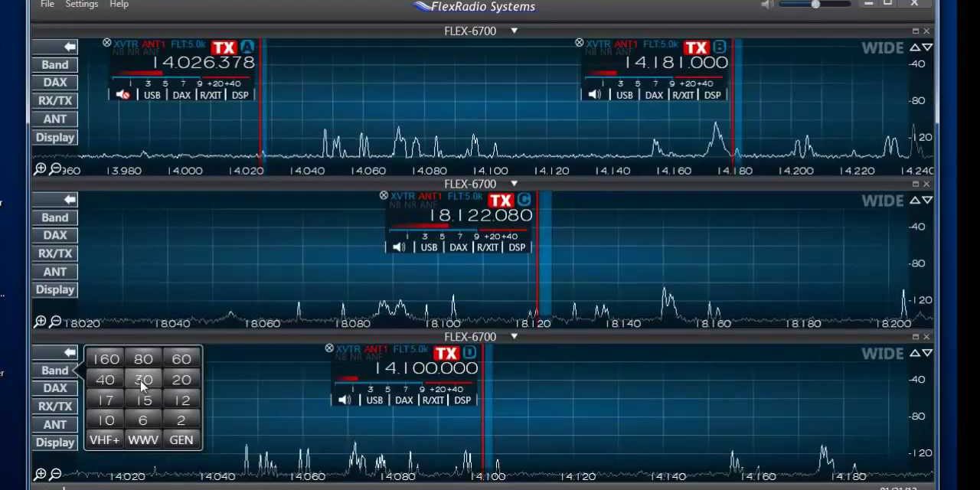Click slice D frequency 14.100.000

(x=426, y=369)
